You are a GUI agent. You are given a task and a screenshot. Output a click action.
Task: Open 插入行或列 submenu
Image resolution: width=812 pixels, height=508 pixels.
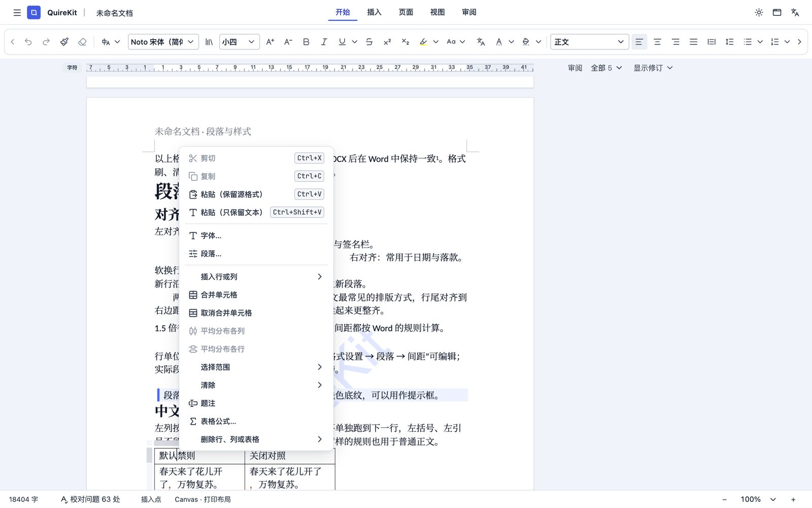(x=256, y=277)
